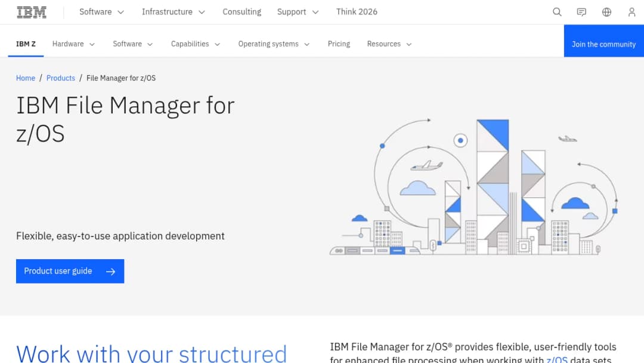Expand the Capabilities dropdown
The image size is (644, 363).
point(196,44)
